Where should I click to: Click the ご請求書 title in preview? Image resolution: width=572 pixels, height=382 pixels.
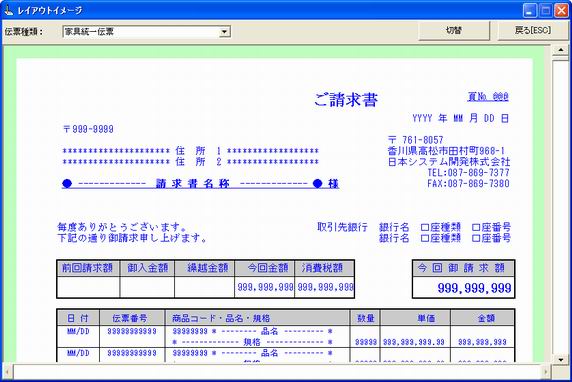pos(346,100)
